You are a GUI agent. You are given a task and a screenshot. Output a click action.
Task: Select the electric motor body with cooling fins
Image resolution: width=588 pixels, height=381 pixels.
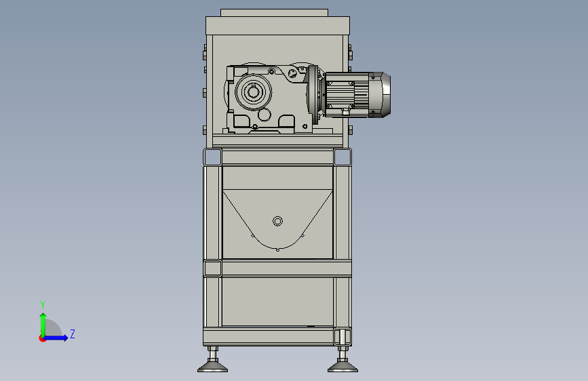coord(347,95)
